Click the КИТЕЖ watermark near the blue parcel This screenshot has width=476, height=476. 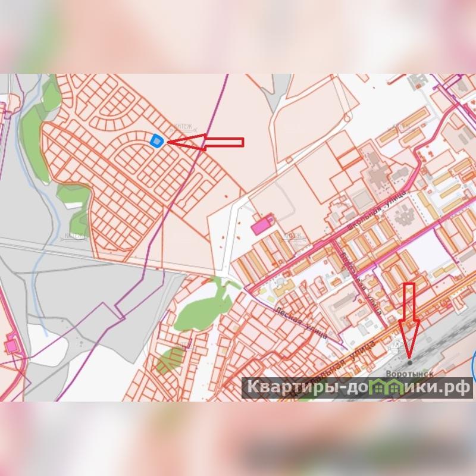pyautogui.click(x=183, y=127)
